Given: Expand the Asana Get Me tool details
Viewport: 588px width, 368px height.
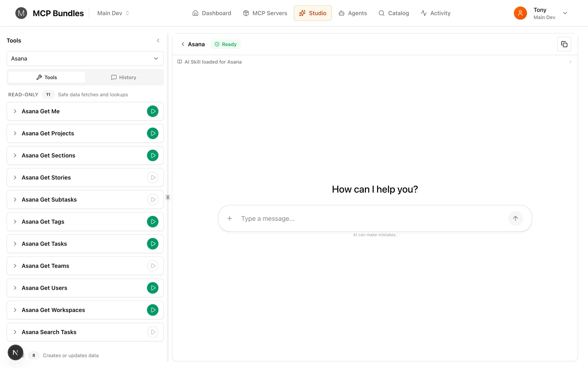Looking at the screenshot, I should tap(15, 111).
